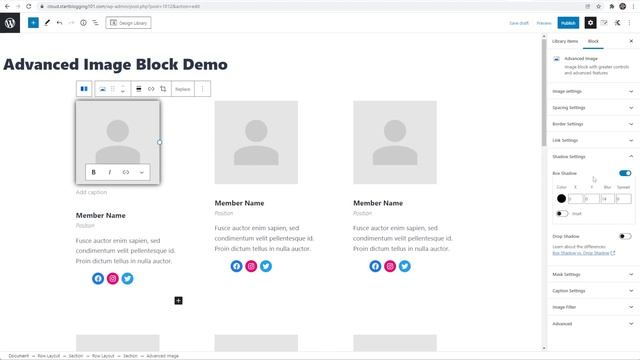This screenshot has height=360, width=640.
Task: Open WordPress logo to view posts
Action: point(10,23)
